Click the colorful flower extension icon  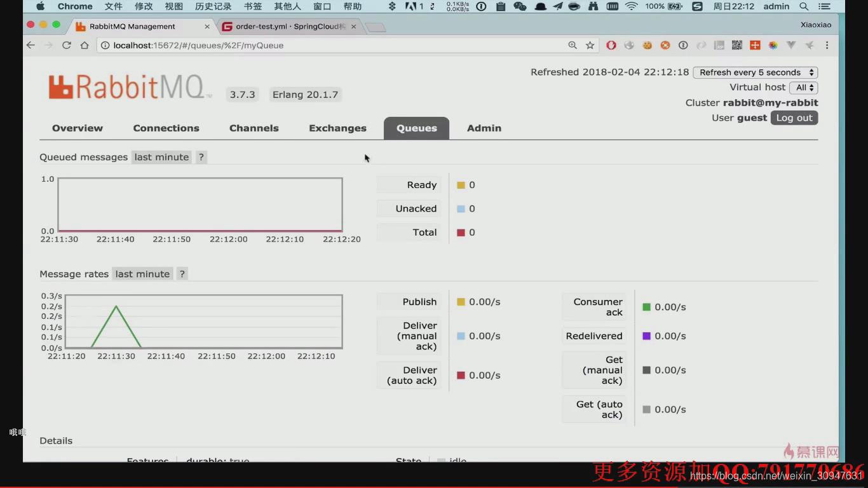[773, 45]
